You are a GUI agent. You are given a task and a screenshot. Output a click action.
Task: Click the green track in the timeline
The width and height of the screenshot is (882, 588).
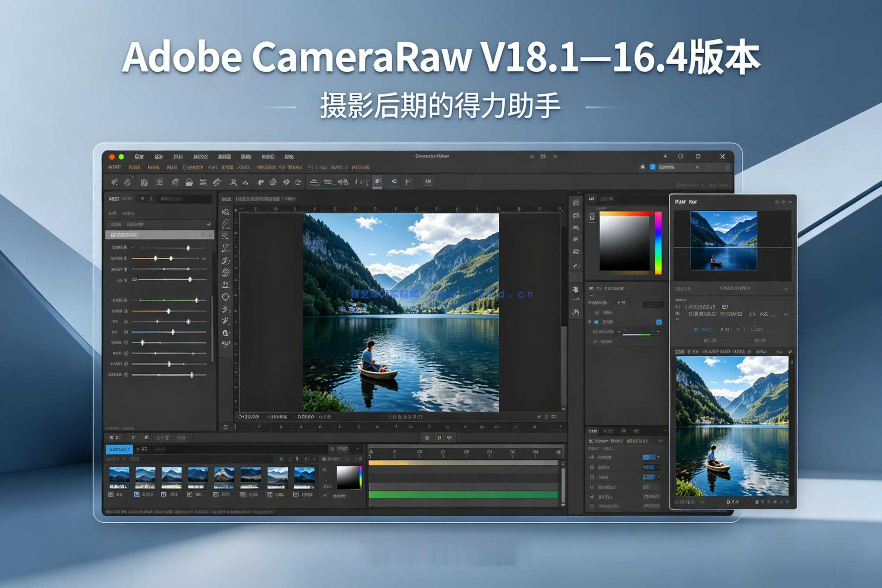point(463,494)
